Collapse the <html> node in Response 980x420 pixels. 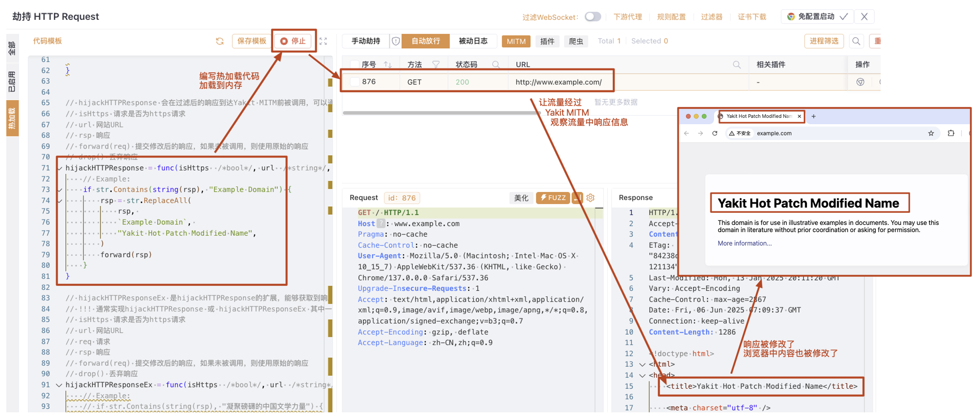tap(642, 364)
